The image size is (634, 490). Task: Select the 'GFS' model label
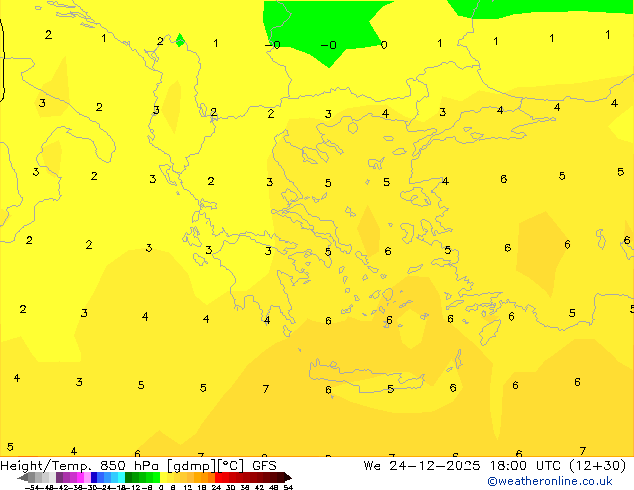tap(264, 466)
